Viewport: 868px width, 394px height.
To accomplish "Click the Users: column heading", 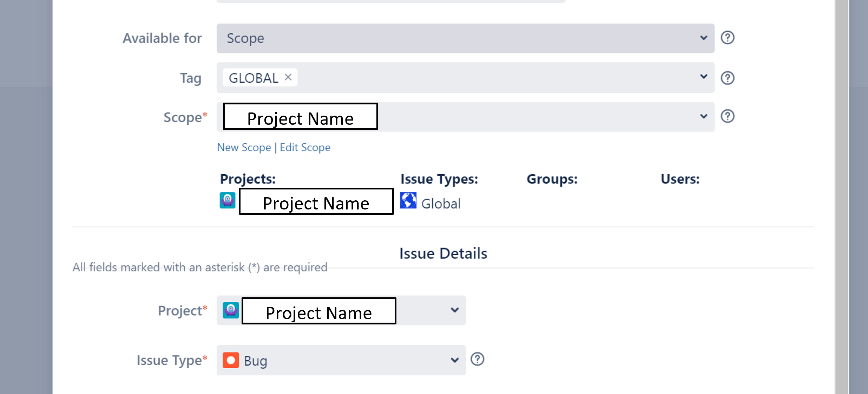I will (x=680, y=179).
